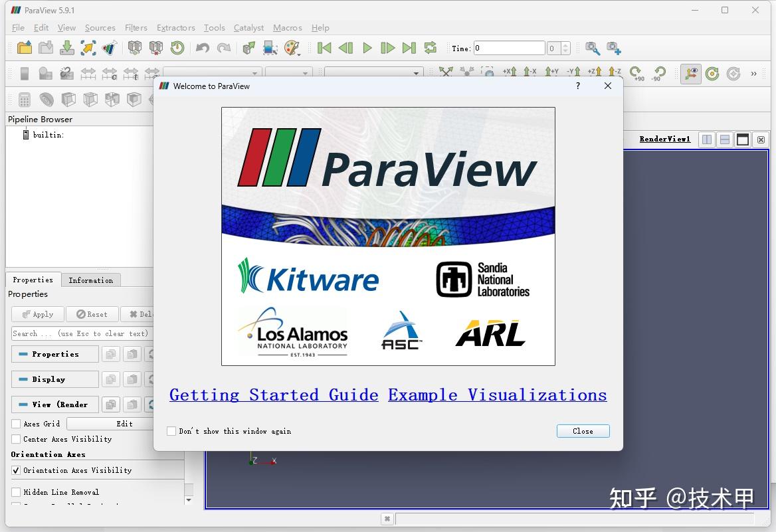Switch to the Information tab
This screenshot has height=532, width=776.
click(91, 280)
